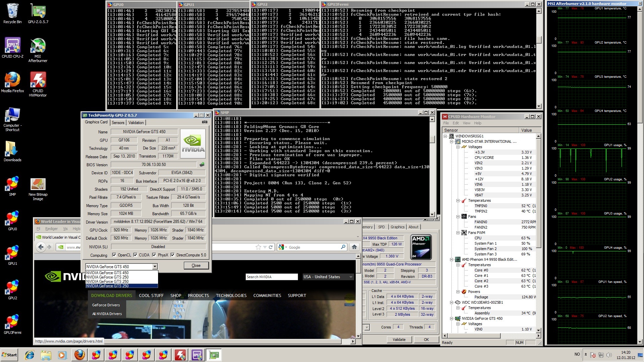Open the Downloads folder on the desktop
The image size is (644, 362).
point(12,152)
